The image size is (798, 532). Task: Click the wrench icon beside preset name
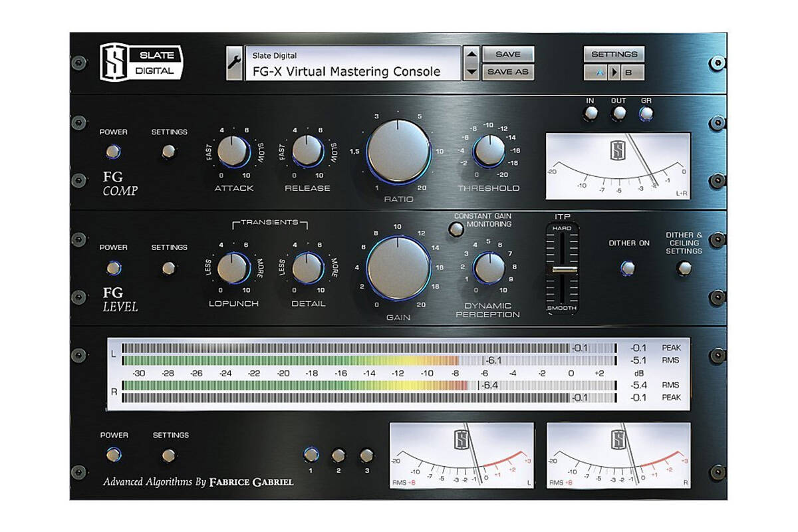(234, 63)
